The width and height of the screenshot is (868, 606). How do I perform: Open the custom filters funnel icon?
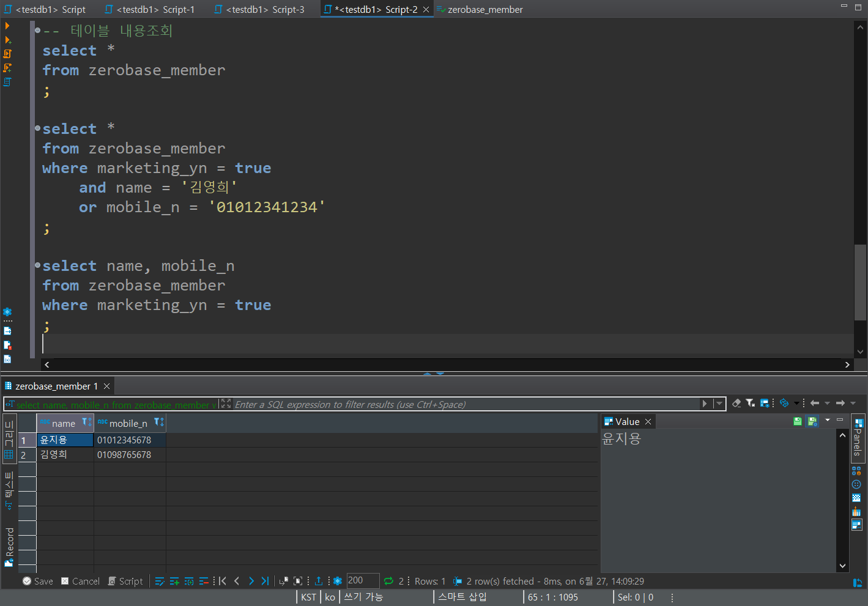pyautogui.click(x=750, y=403)
